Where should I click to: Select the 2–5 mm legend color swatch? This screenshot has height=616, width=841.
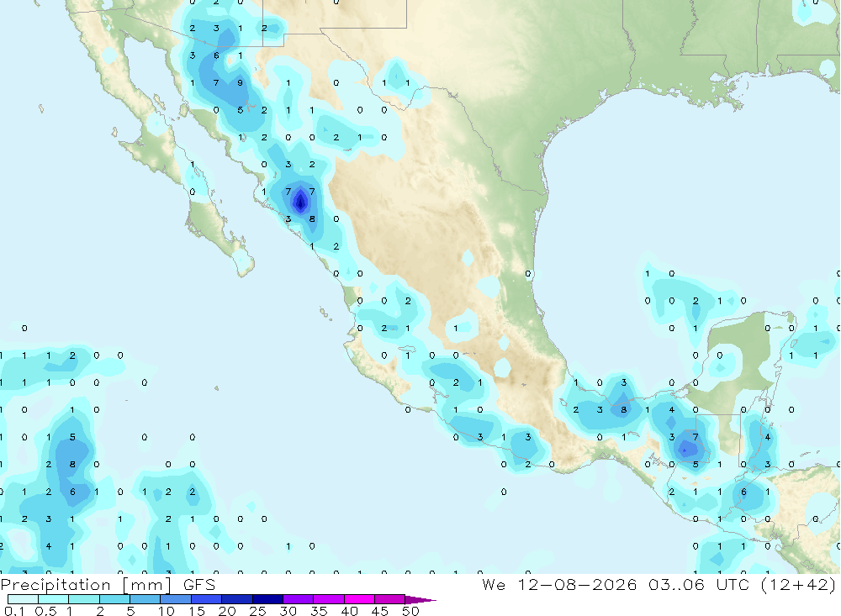pyautogui.click(x=114, y=599)
